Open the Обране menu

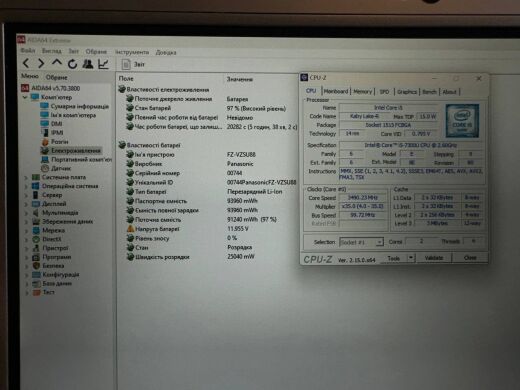pyautogui.click(x=96, y=52)
